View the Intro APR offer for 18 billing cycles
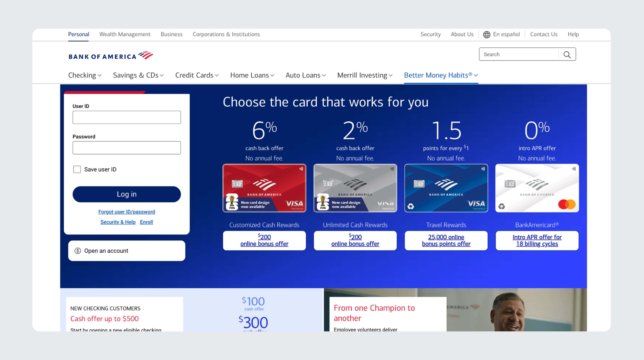This screenshot has width=644, height=360. 537,240
